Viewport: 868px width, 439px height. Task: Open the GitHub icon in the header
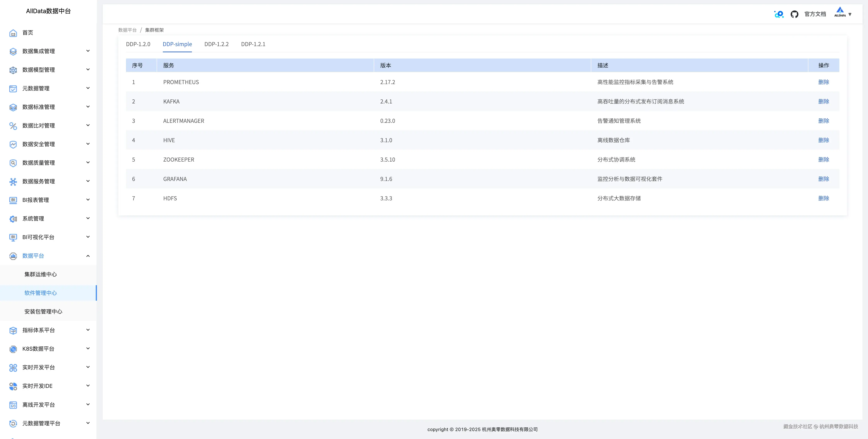tap(794, 14)
